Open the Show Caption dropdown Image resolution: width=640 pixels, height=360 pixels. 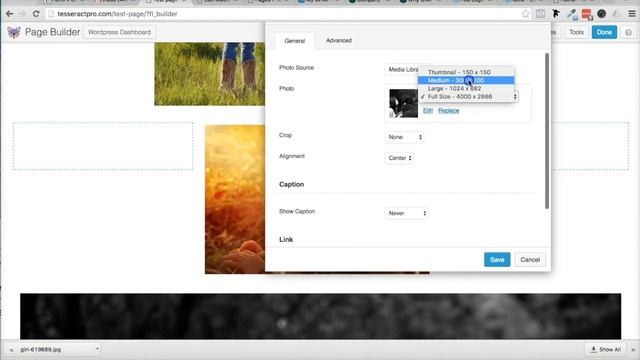point(407,213)
